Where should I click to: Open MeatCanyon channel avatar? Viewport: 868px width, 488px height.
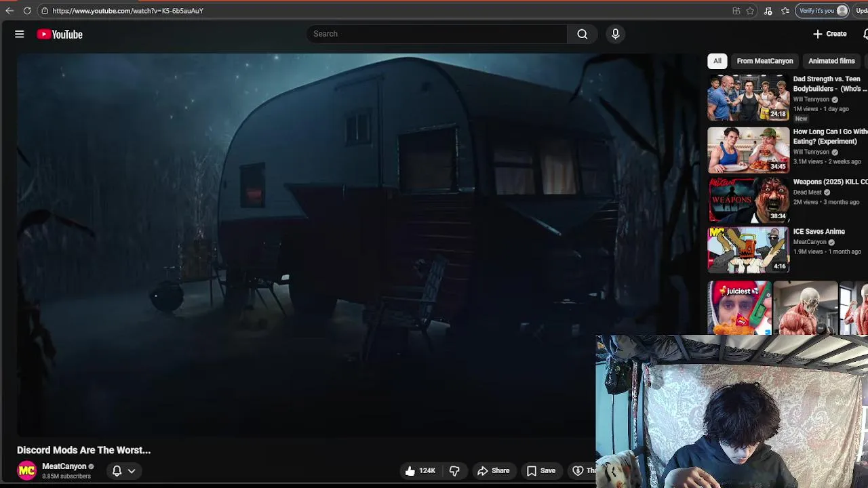click(x=26, y=470)
